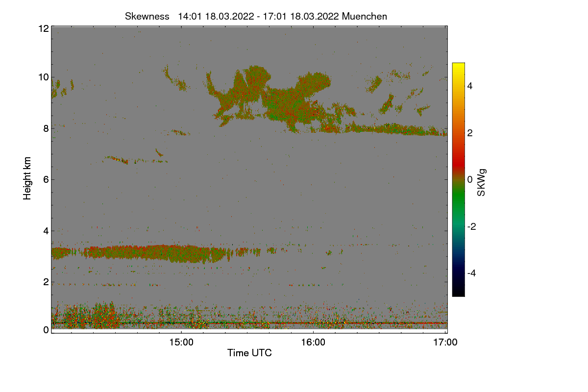Click the 4 km height tick label
Screen dimensions: 588x392
46,230
